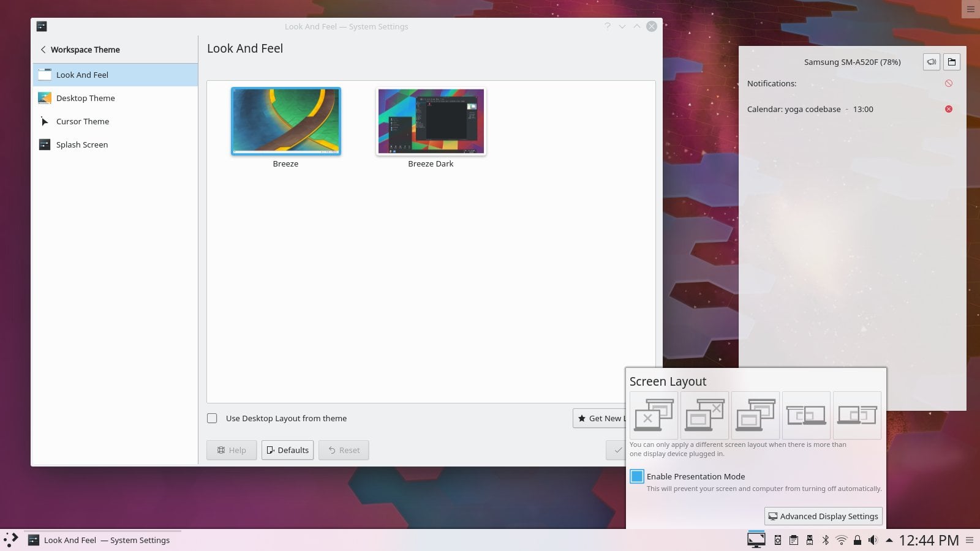Screen dimensions: 980x551
Task: Choose the unified outputs screen layout
Action: (x=755, y=415)
